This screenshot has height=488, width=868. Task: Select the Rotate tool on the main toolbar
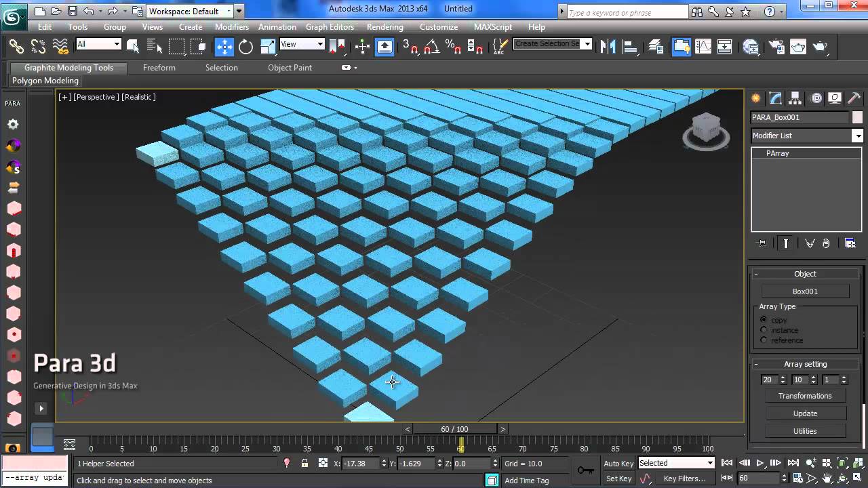tap(244, 47)
